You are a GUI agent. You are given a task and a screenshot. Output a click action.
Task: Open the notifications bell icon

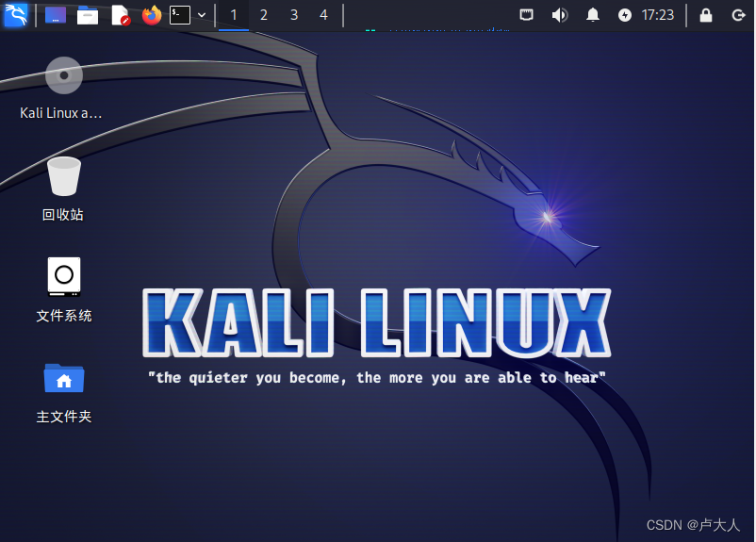(x=593, y=15)
